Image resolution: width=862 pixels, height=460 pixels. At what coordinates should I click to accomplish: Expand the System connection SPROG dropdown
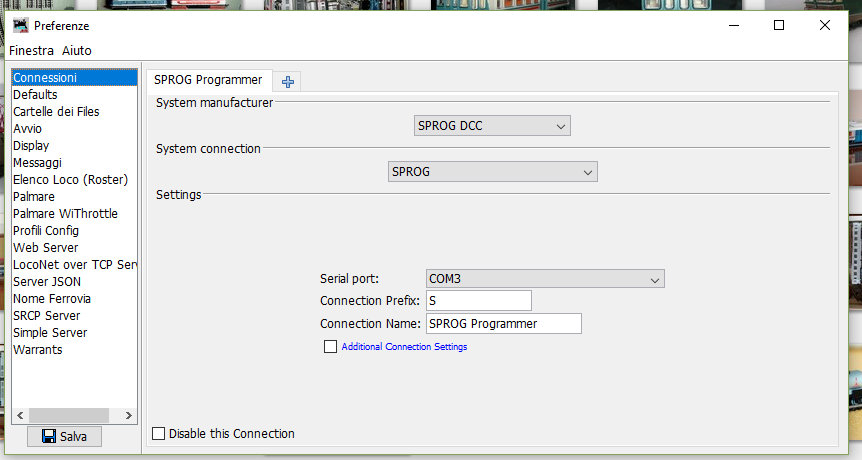[x=492, y=172]
